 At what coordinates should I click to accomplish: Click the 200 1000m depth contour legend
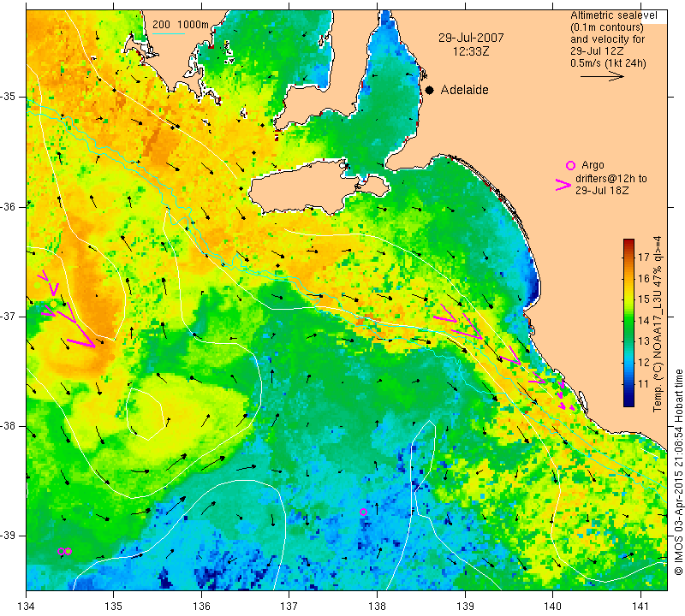pos(181,25)
